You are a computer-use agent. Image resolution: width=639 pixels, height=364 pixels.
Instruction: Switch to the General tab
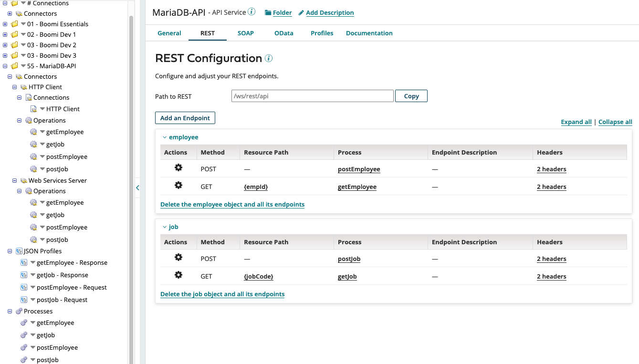[x=169, y=33]
